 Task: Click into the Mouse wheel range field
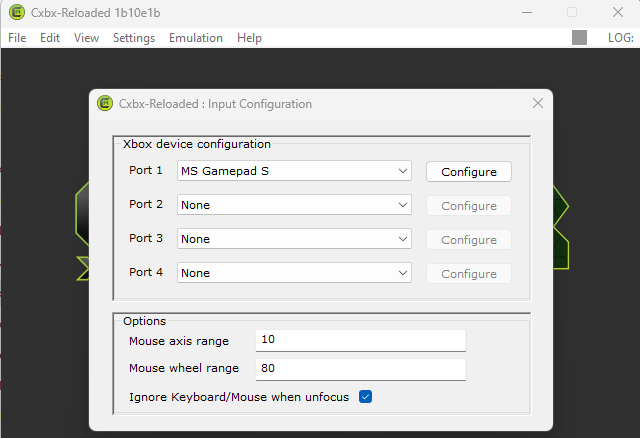[x=360, y=368]
